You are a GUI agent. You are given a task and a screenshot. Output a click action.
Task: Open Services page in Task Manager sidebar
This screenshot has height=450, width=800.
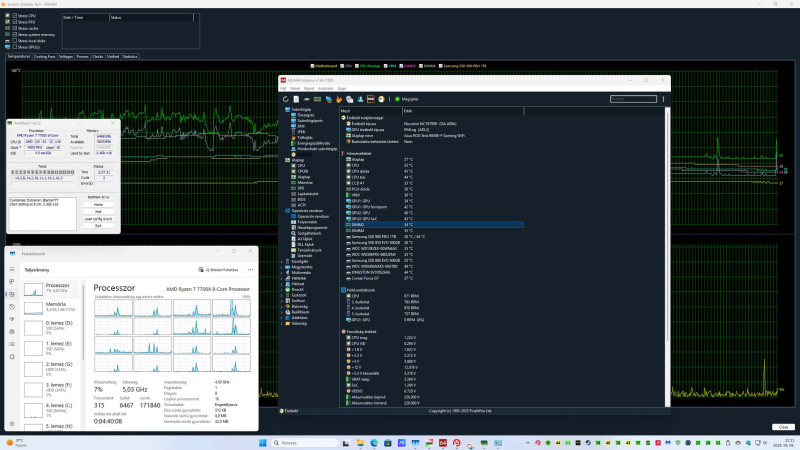12,357
